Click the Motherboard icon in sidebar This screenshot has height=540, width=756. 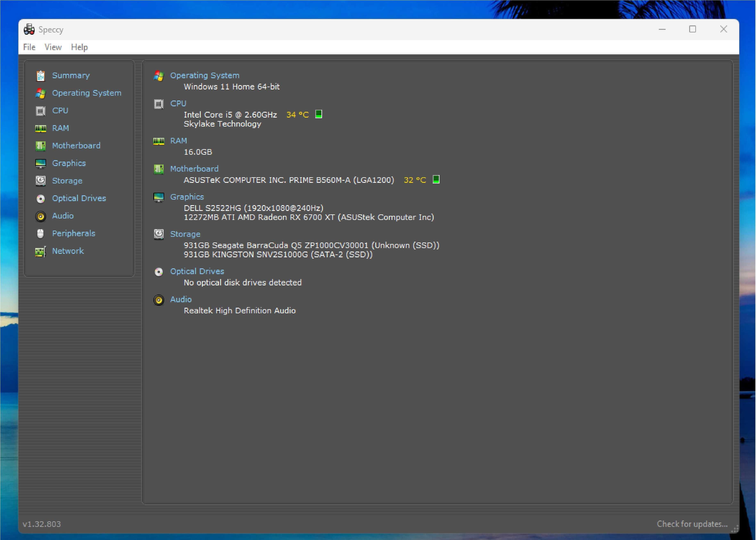(x=41, y=146)
